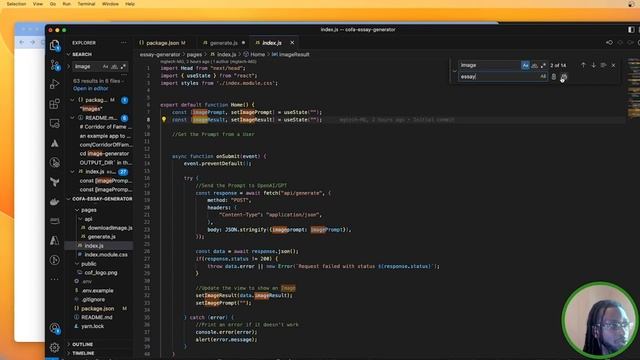Open the Help menu
The width and height of the screenshot is (640, 360).
point(130,4)
